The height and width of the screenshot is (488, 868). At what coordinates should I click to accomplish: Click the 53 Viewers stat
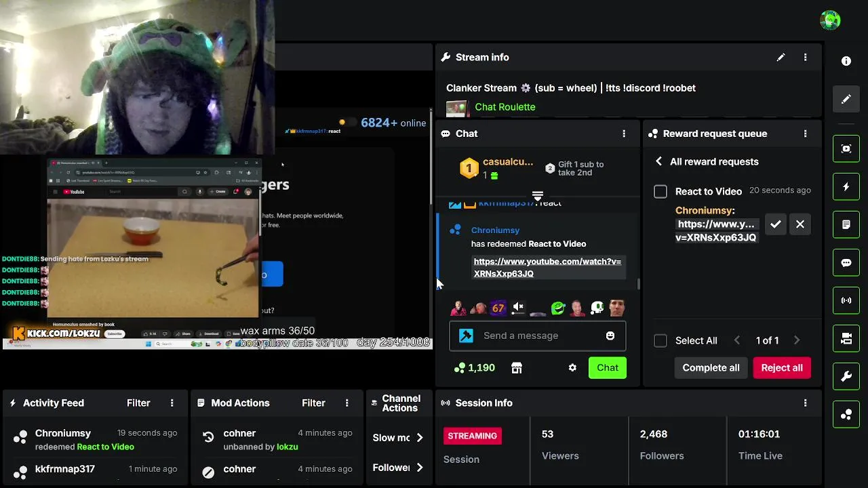[x=560, y=445]
